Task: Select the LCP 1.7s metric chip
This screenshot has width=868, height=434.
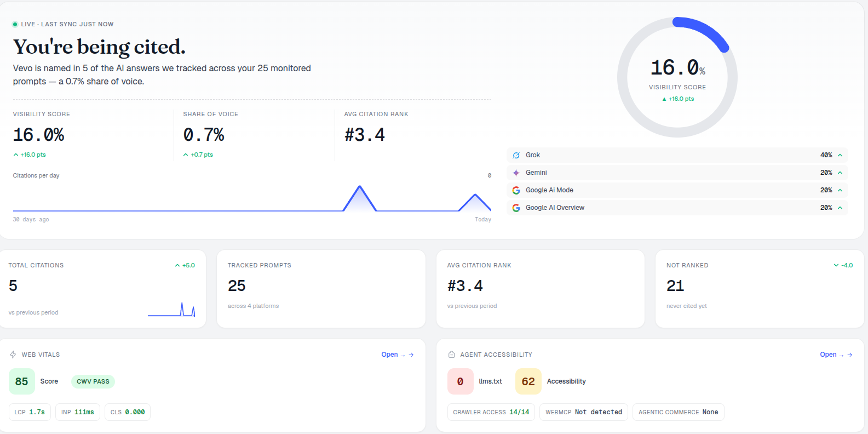Action: point(30,412)
